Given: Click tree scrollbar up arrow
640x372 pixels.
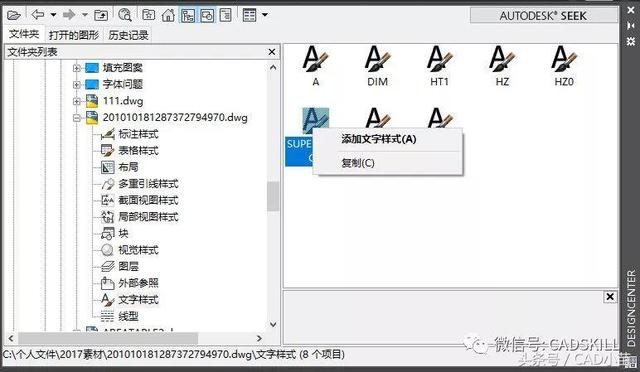Looking at the screenshot, I should (273, 67).
